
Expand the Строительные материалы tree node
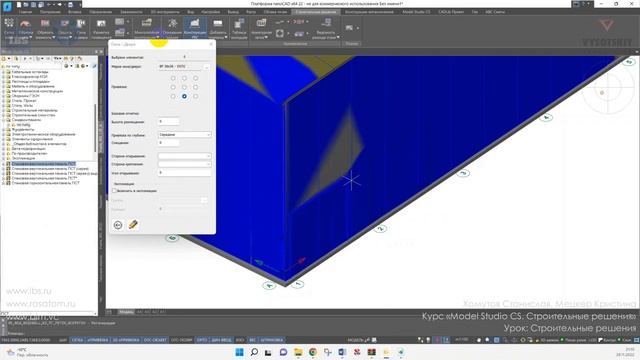tap(3, 110)
